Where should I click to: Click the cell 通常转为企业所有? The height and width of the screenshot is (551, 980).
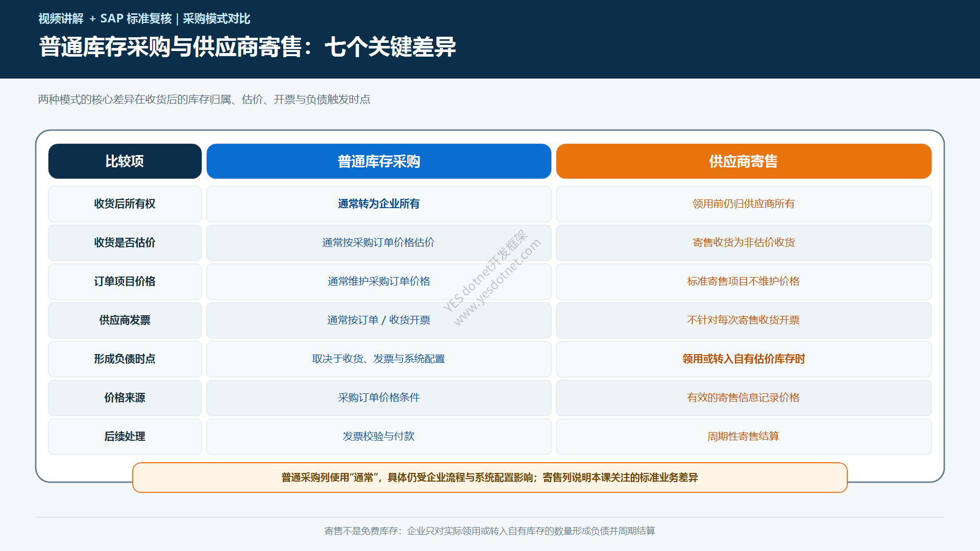click(379, 204)
